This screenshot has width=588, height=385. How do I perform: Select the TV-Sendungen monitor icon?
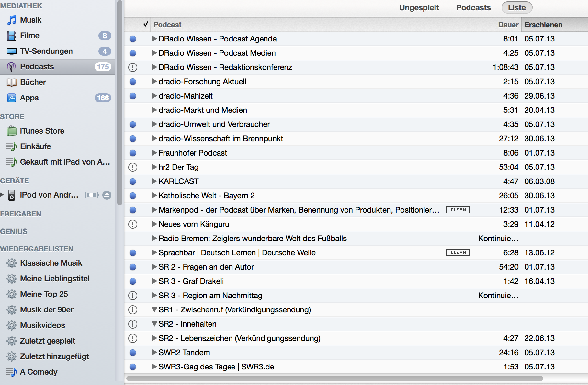pyautogui.click(x=12, y=51)
